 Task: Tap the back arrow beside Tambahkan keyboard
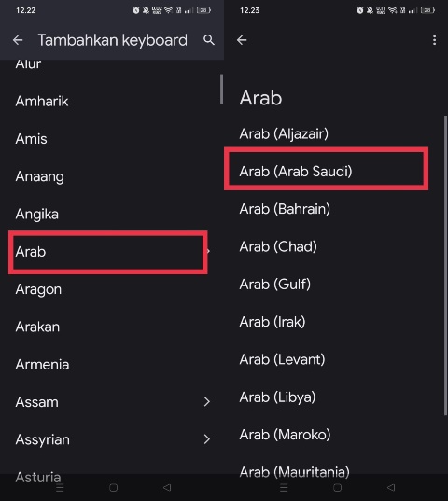[x=18, y=40]
